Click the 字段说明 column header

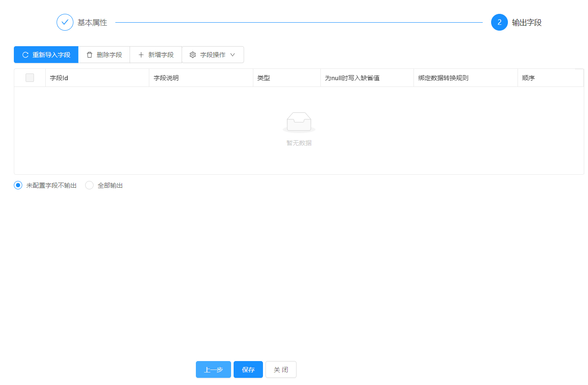(x=166, y=78)
